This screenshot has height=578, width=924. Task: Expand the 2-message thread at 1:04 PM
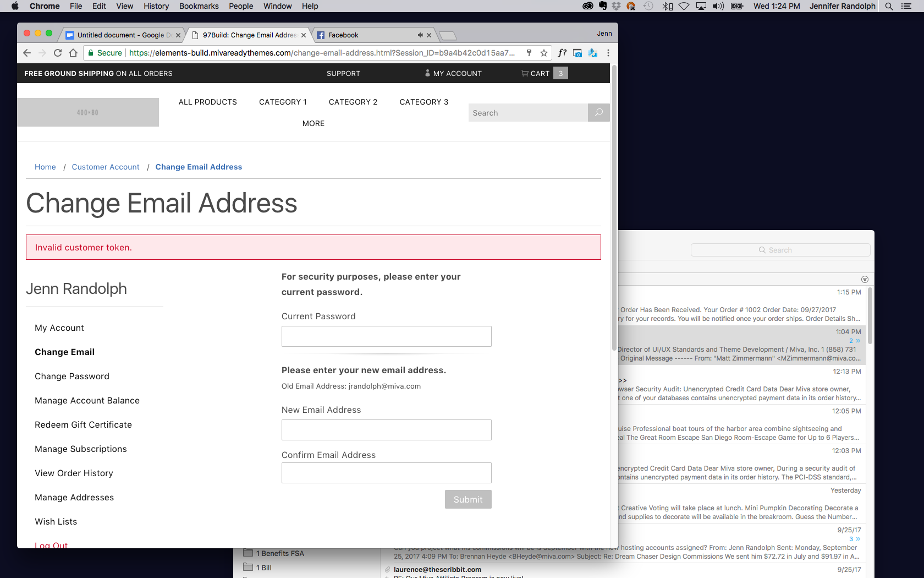(x=855, y=341)
